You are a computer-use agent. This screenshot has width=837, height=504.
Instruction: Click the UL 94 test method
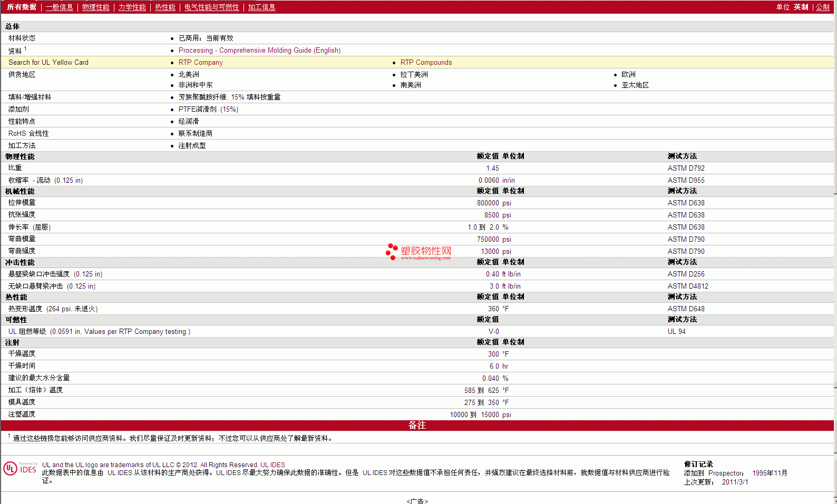pyautogui.click(x=676, y=332)
